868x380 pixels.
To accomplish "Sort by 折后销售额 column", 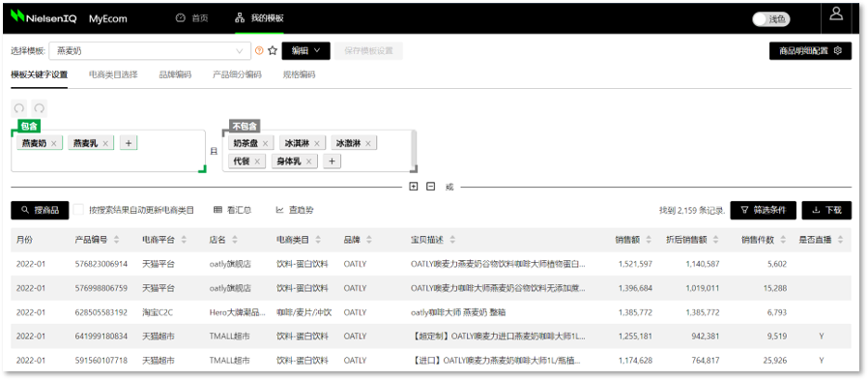I will tap(716, 240).
